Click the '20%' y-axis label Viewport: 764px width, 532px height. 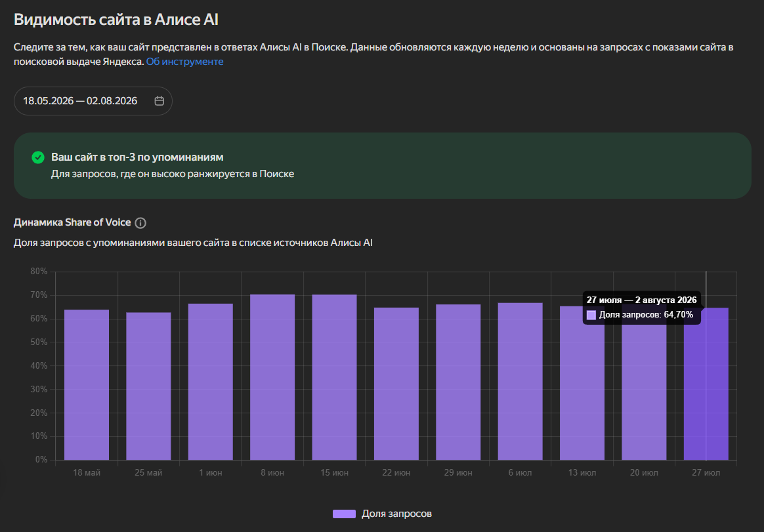click(39, 413)
